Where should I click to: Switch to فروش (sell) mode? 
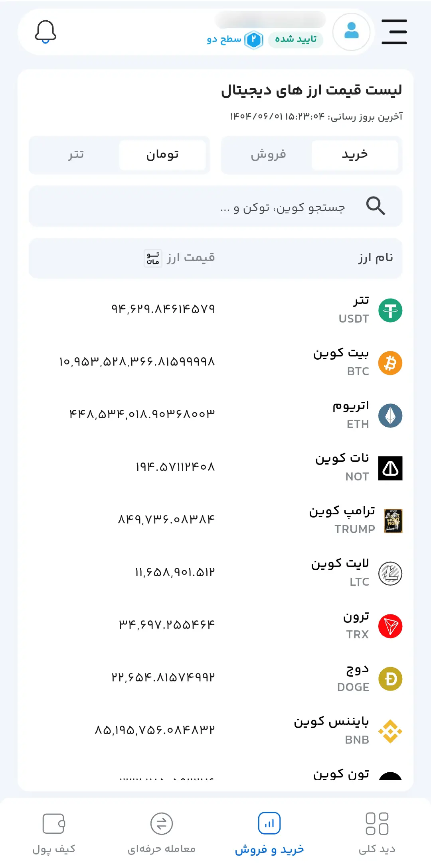268,155
